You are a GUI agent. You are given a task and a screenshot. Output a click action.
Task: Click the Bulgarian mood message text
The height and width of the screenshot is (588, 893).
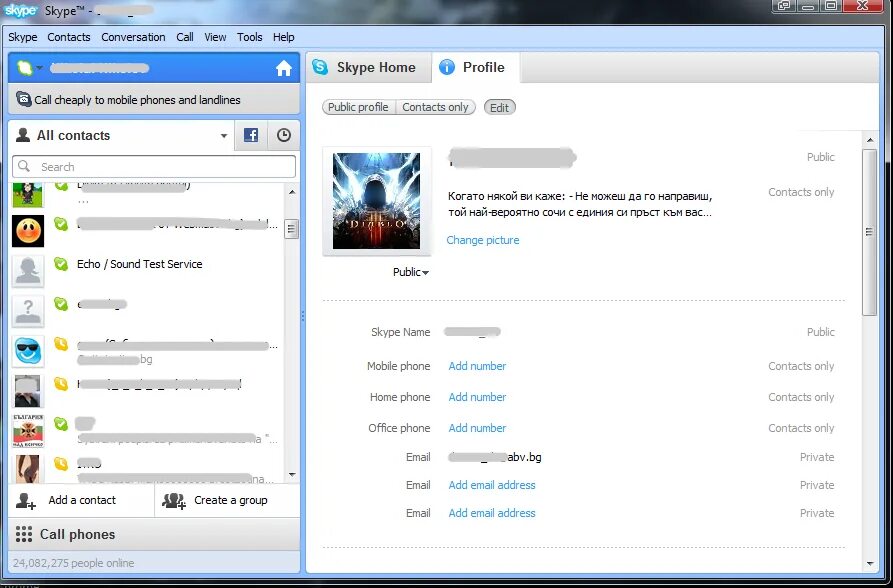point(580,204)
